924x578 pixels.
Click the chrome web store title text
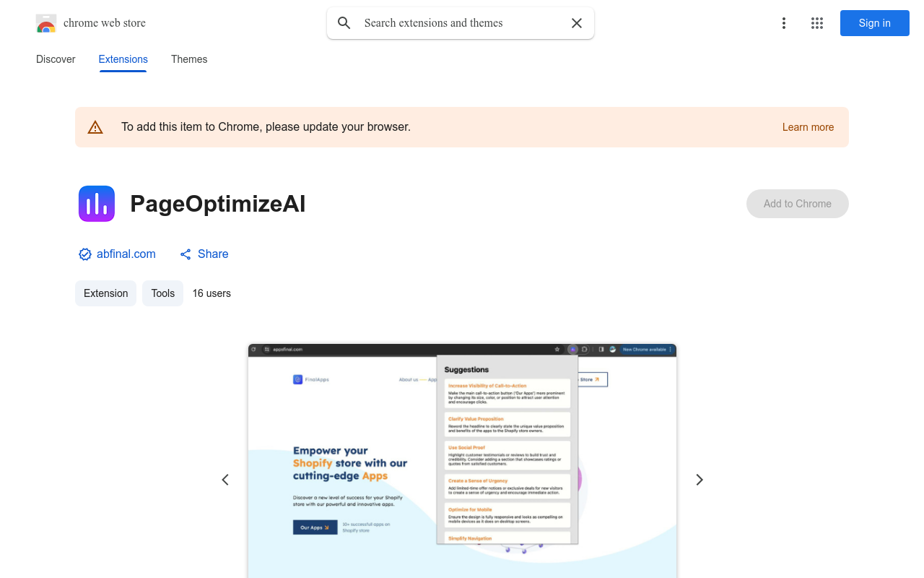105,23
